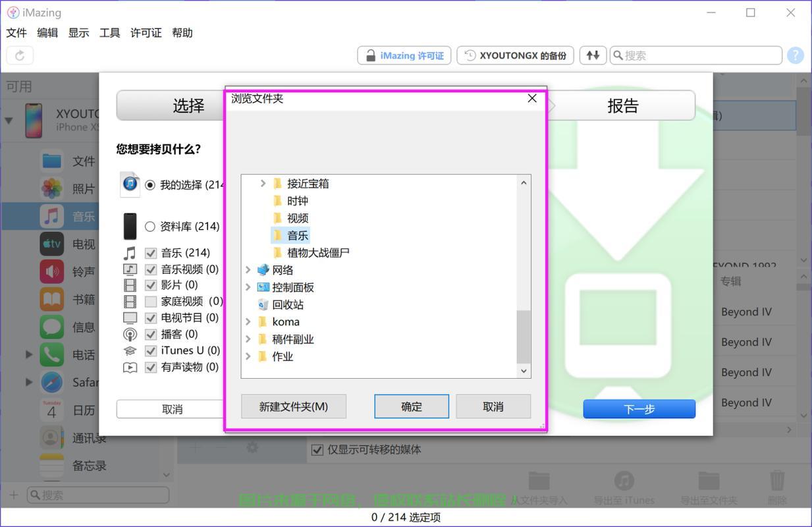The height and width of the screenshot is (527, 812).
Task: Select the 书籍 Books icon in sidebar
Action: [x=51, y=299]
